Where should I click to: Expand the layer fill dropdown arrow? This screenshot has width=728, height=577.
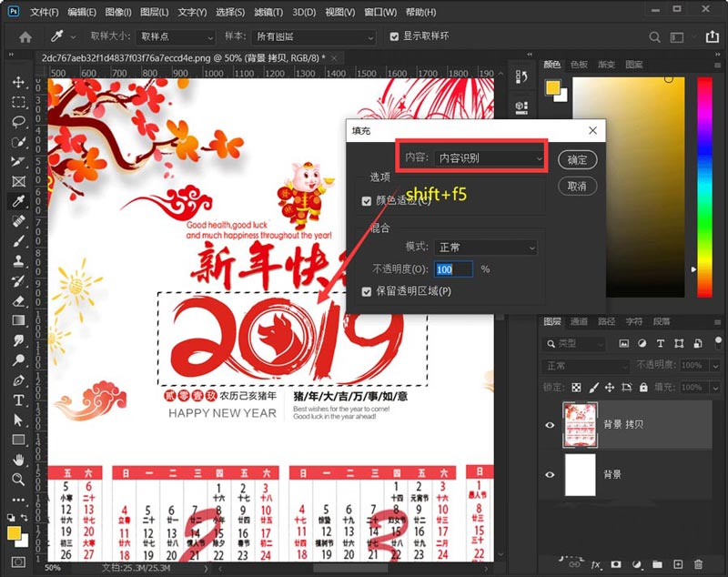tap(715, 387)
